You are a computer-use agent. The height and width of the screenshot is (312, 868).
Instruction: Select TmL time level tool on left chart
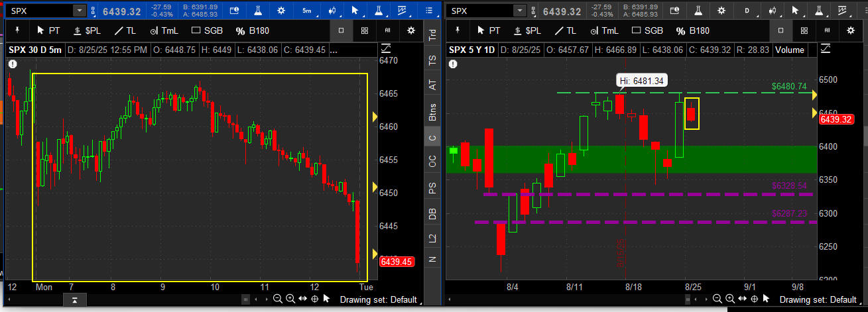164,30
